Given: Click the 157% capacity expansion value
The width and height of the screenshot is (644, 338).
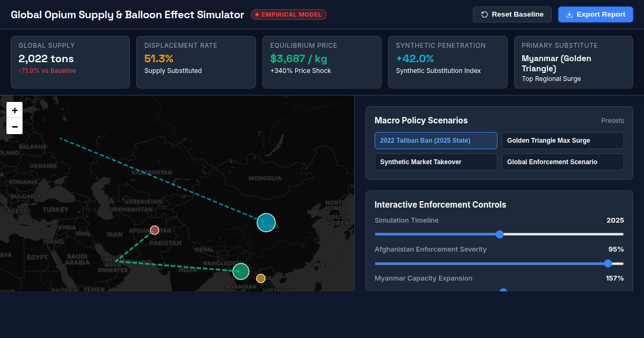Looking at the screenshot, I should point(615,278).
